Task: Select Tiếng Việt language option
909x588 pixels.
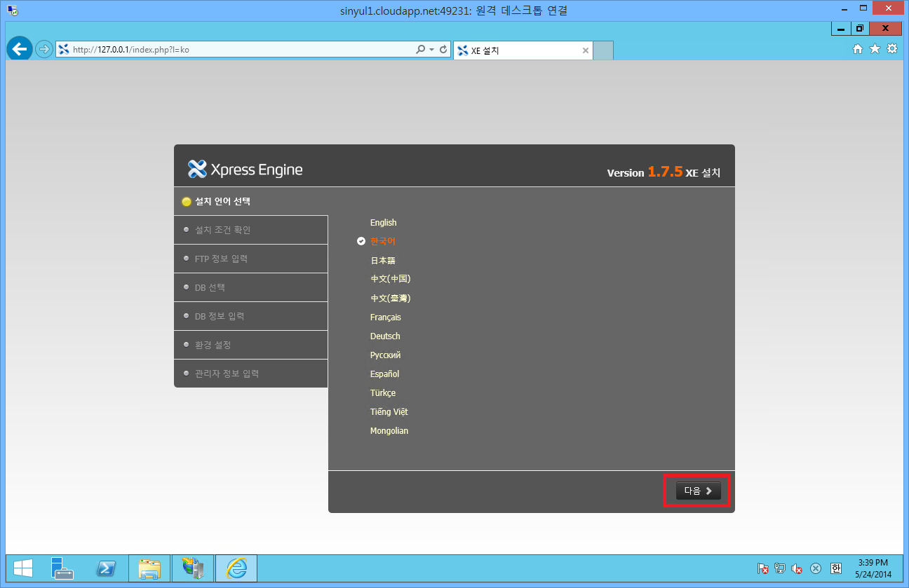Action: point(389,411)
